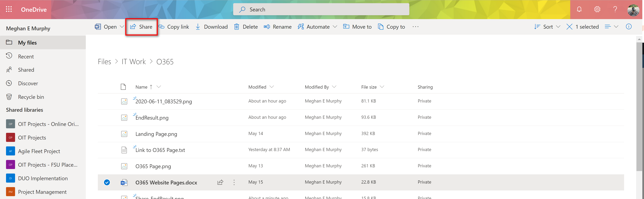Click the OneDrive title link

coord(34,10)
